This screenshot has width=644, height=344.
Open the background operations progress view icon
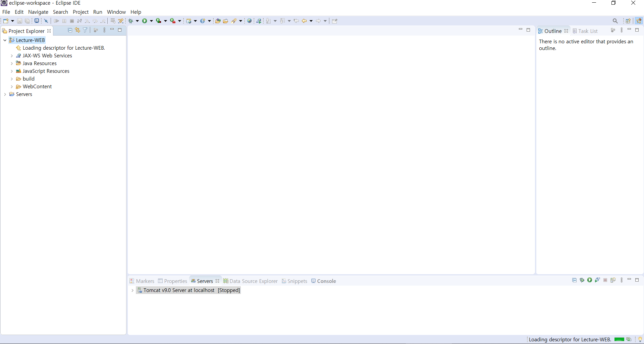pos(629,340)
